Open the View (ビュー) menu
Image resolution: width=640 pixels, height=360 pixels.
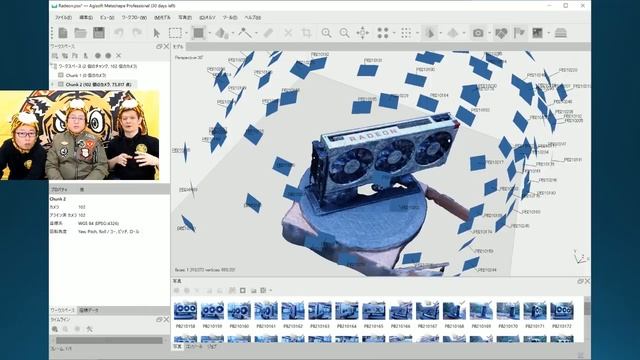pos(107,18)
